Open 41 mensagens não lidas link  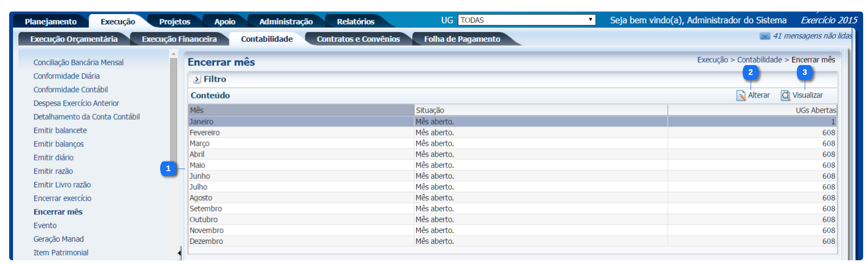click(x=812, y=36)
